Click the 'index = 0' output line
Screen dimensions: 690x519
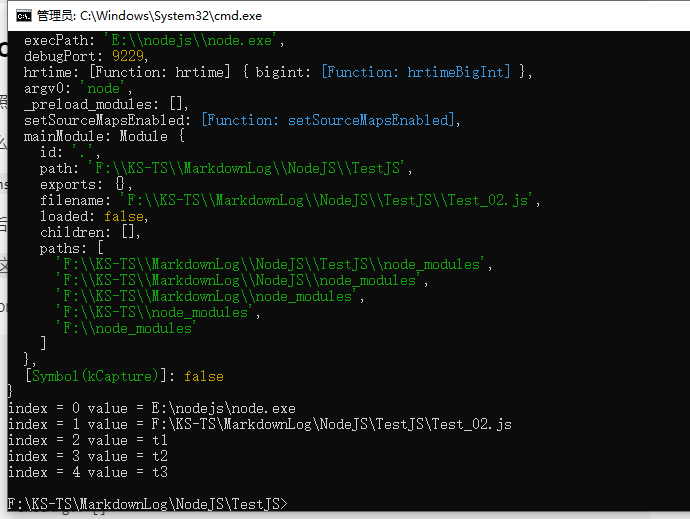point(151,408)
